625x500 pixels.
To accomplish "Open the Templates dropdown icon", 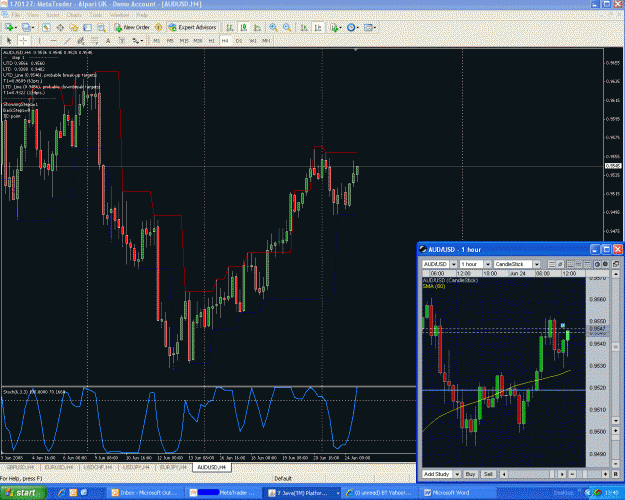I will point(369,28).
